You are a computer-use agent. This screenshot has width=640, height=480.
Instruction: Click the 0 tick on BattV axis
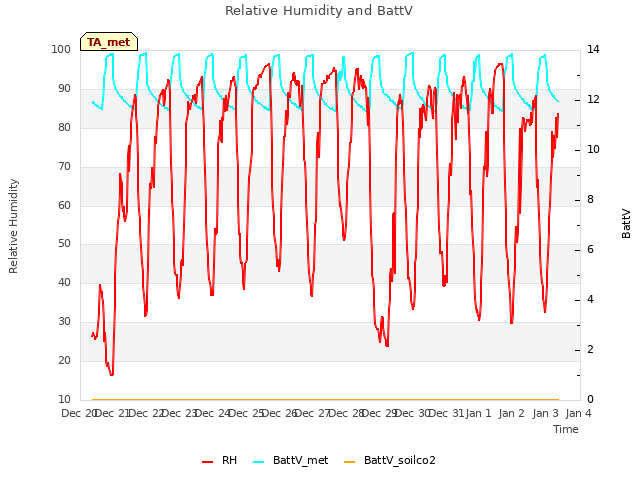(x=590, y=400)
